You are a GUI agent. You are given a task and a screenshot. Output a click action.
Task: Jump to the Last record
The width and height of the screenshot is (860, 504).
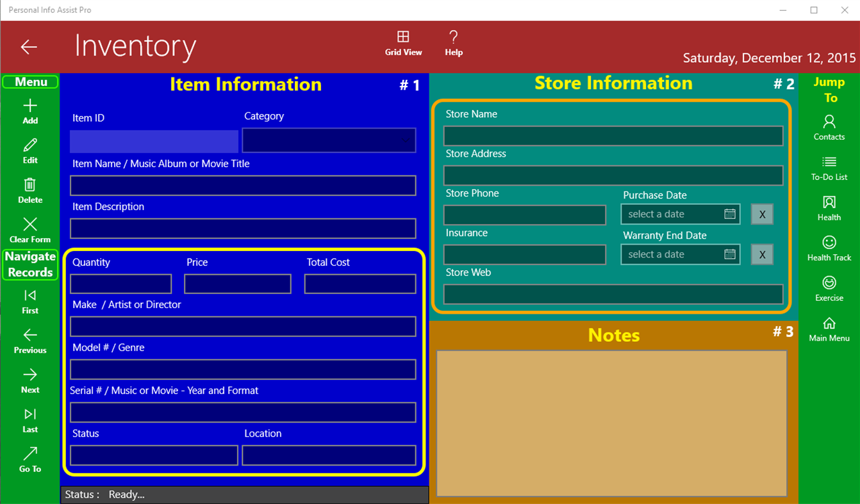click(x=29, y=415)
